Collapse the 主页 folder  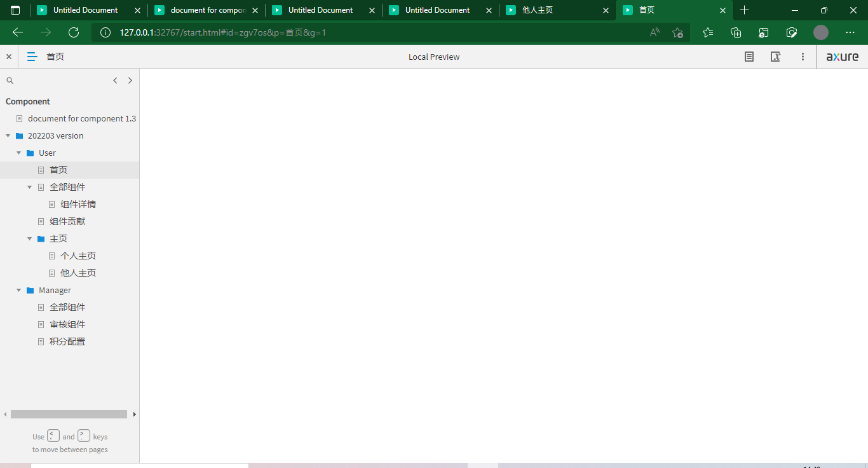tap(29, 238)
